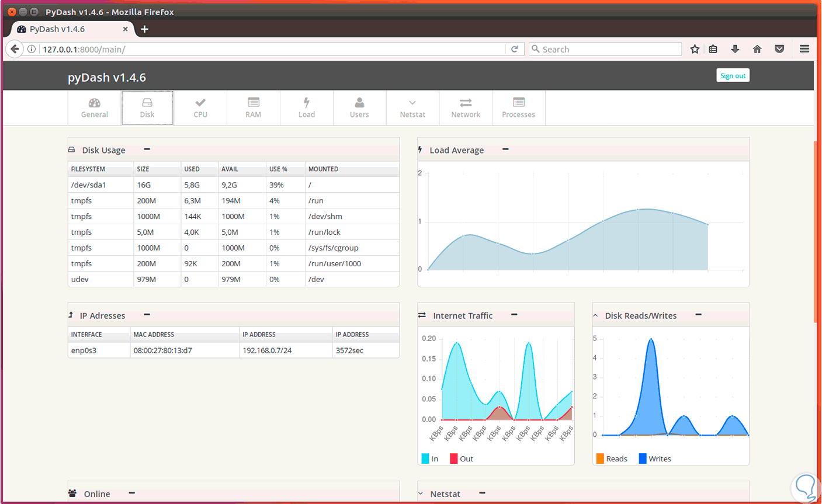
Task: Open the Netstat section
Action: [412, 107]
